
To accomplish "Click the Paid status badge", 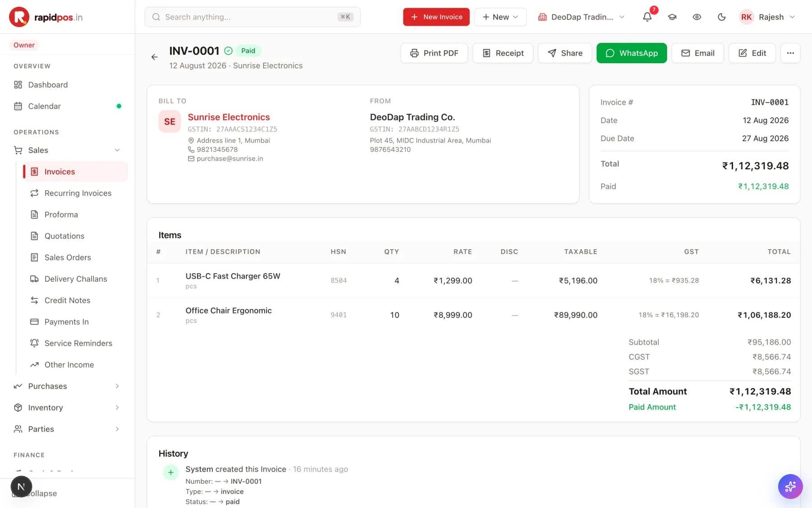I will 248,51.
